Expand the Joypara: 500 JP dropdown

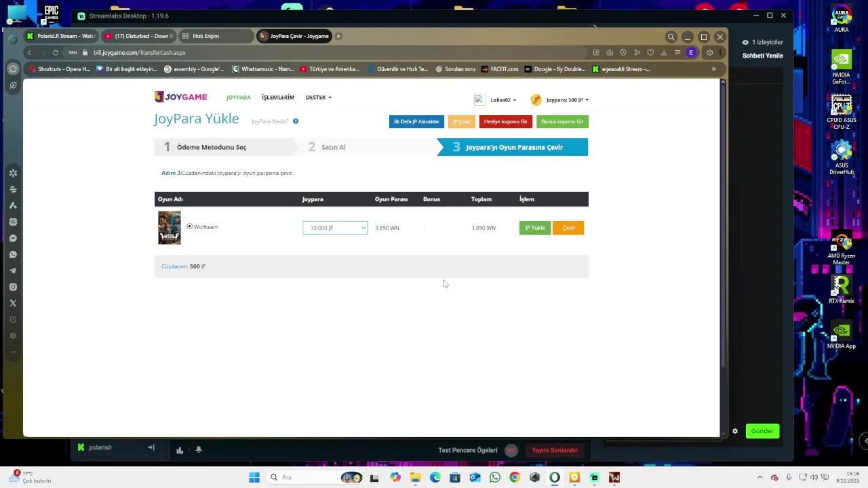pos(568,100)
